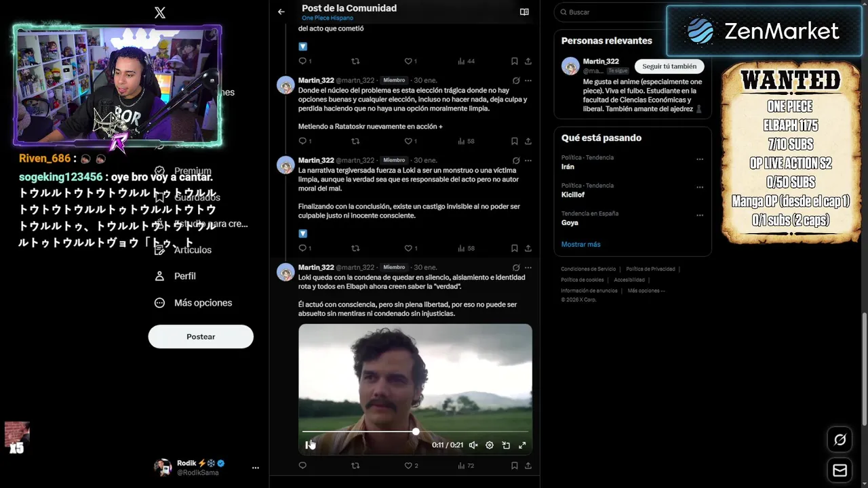Reply to the video post with 72 views

point(302,466)
